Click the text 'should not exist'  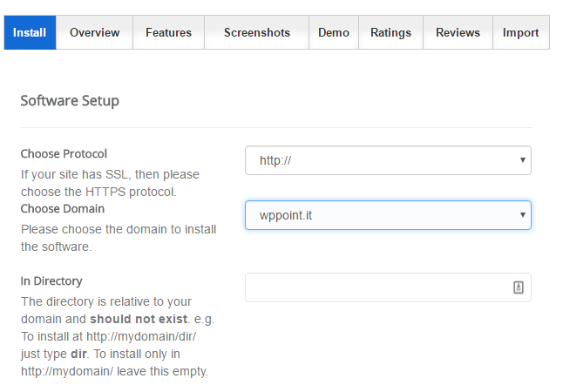click(139, 319)
